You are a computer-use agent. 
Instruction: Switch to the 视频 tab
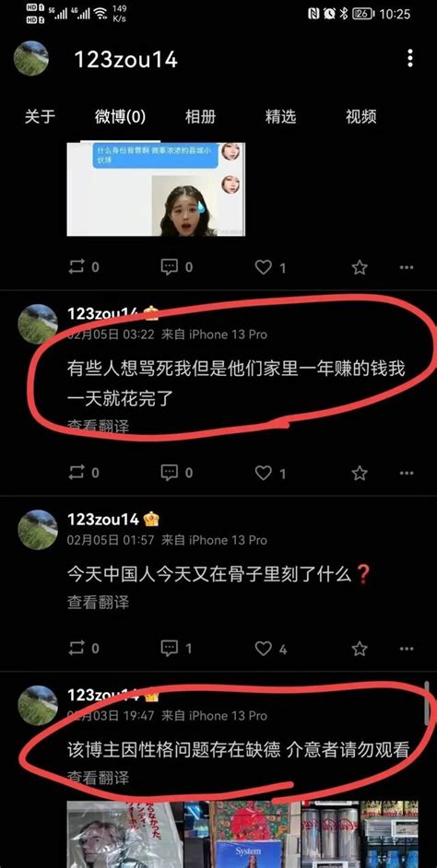coord(361,117)
